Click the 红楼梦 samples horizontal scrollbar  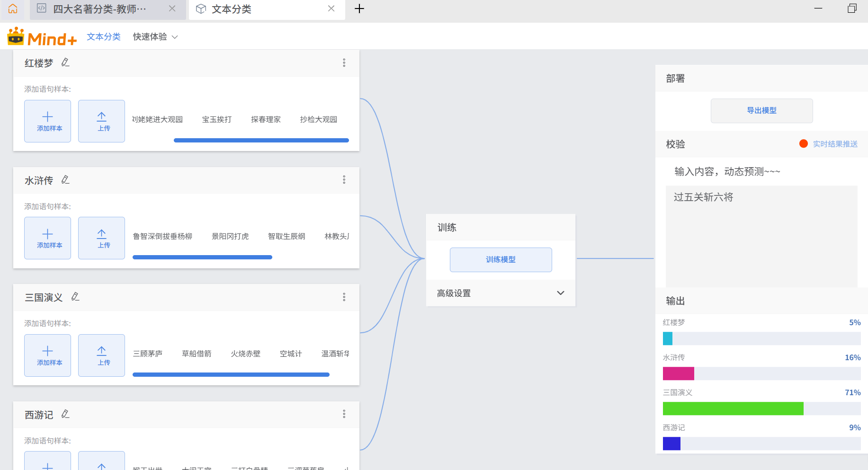coord(261,141)
